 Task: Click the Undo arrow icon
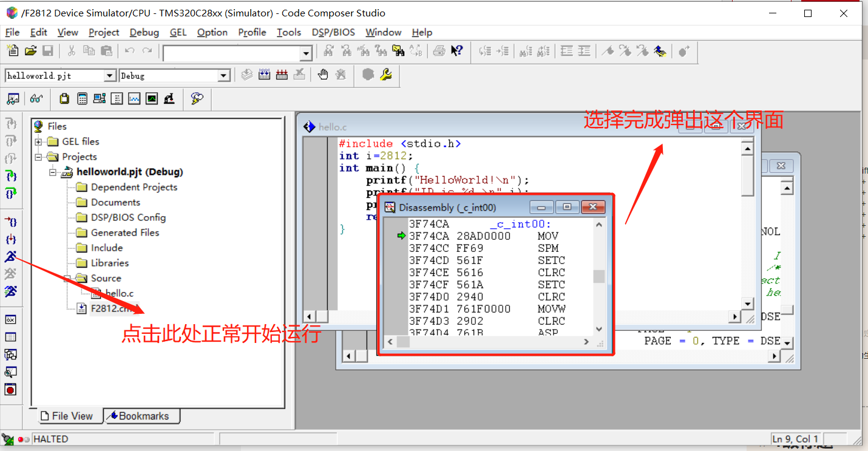[x=130, y=51]
